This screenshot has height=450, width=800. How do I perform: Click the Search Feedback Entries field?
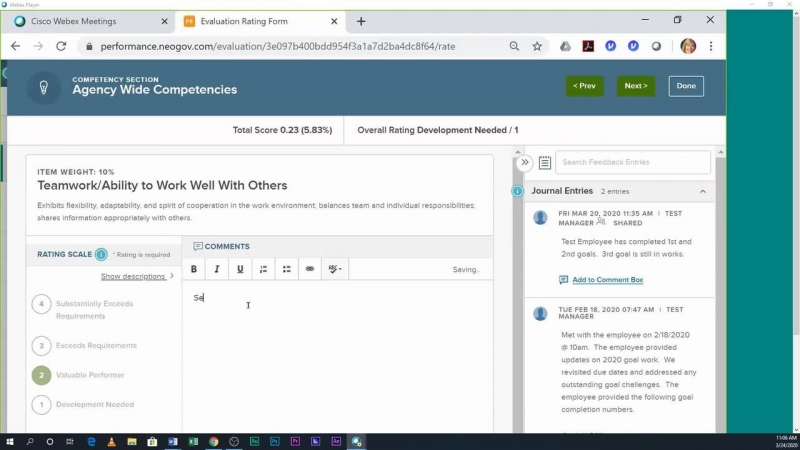632,162
